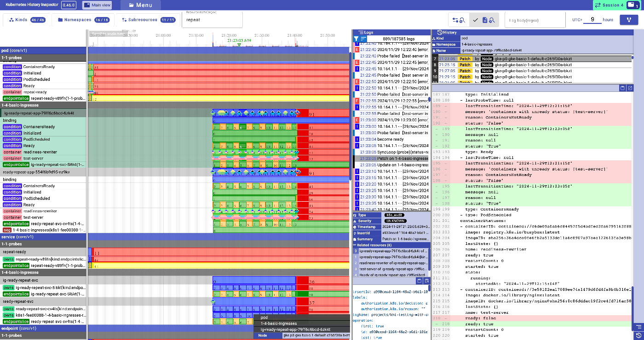Click the Log body regex field

(x=535, y=20)
